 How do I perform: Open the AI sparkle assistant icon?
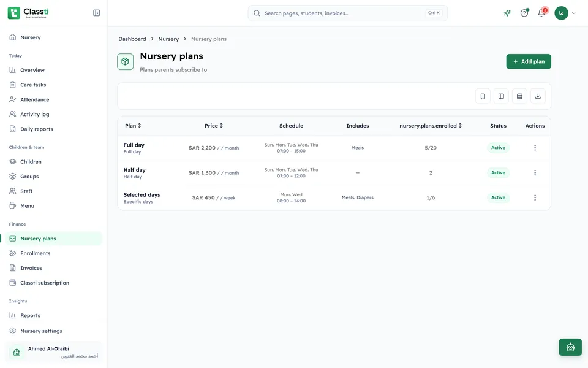tap(507, 13)
